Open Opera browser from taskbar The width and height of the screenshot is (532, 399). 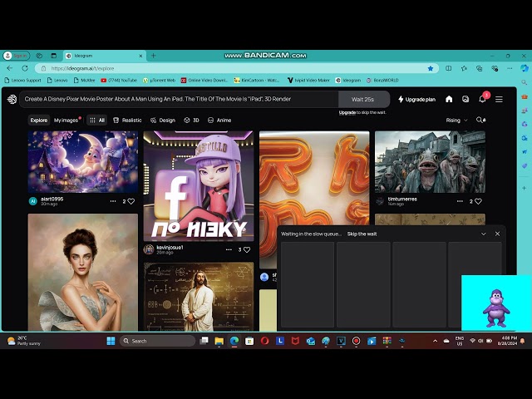[264, 341]
